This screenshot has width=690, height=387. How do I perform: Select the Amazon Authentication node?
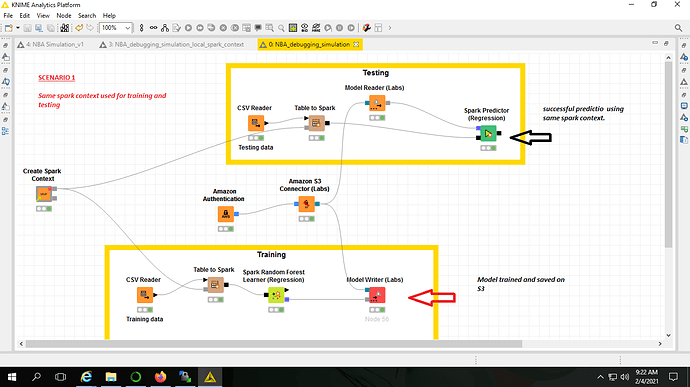(226, 214)
